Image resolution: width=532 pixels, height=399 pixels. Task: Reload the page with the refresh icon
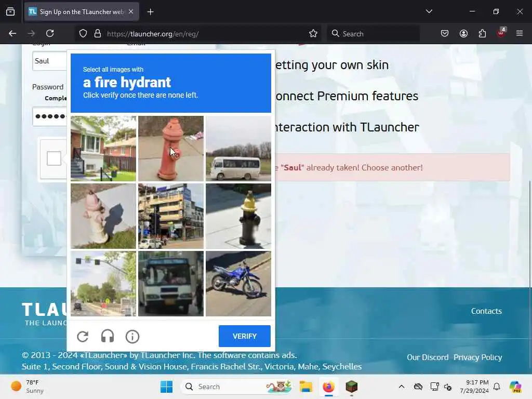[50, 33]
